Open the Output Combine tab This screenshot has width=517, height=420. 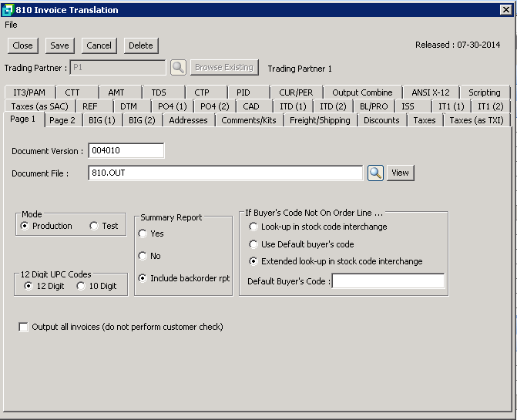click(x=362, y=92)
